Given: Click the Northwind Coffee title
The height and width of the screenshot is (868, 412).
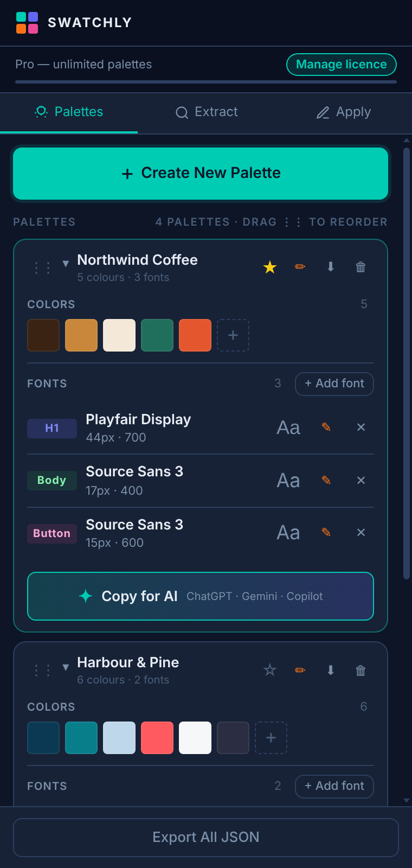Looking at the screenshot, I should [x=137, y=260].
